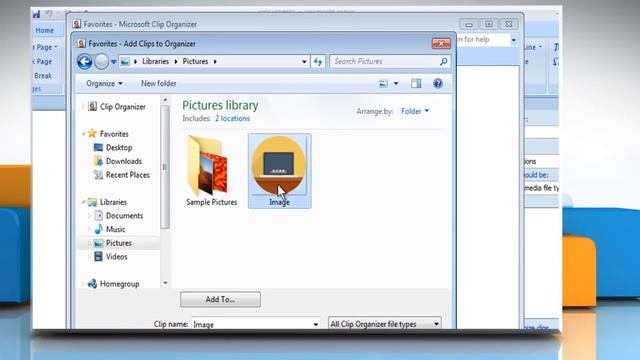The height and width of the screenshot is (360, 640).
Task: Open the Organize menu
Action: (104, 83)
